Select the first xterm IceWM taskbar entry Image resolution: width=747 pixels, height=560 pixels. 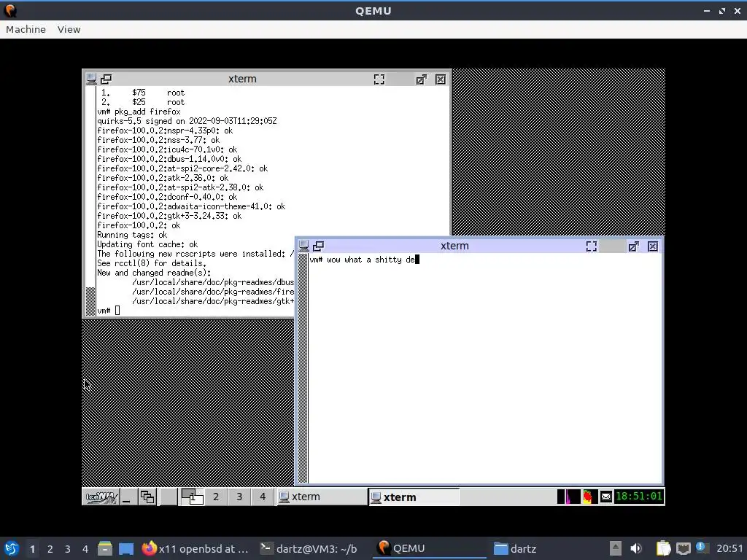click(x=322, y=497)
